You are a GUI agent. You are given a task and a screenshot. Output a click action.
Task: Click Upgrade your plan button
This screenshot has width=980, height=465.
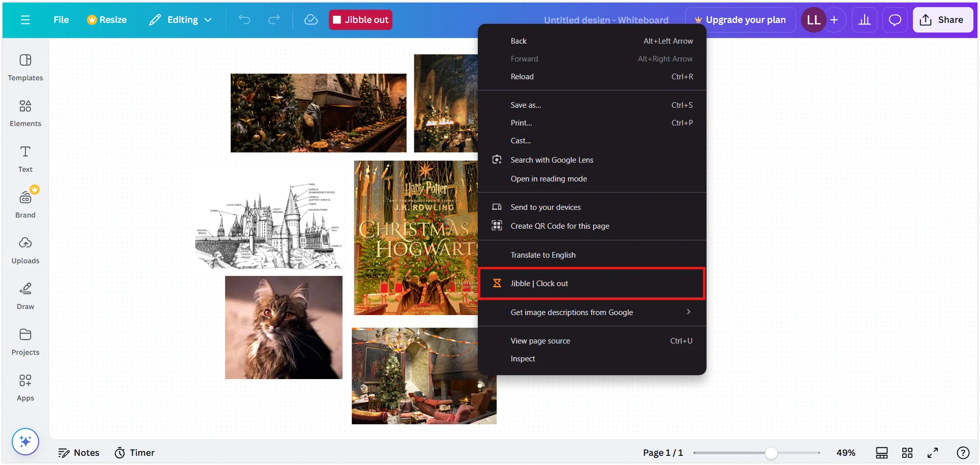pos(741,20)
